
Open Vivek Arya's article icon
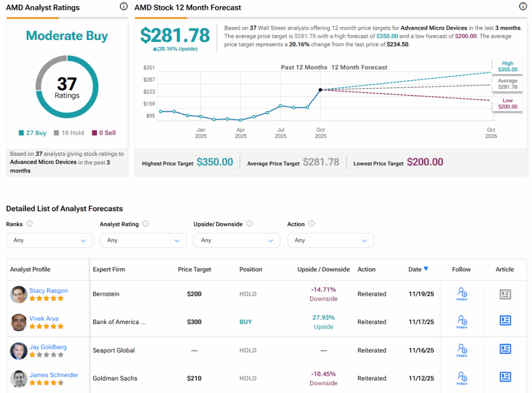coord(505,321)
